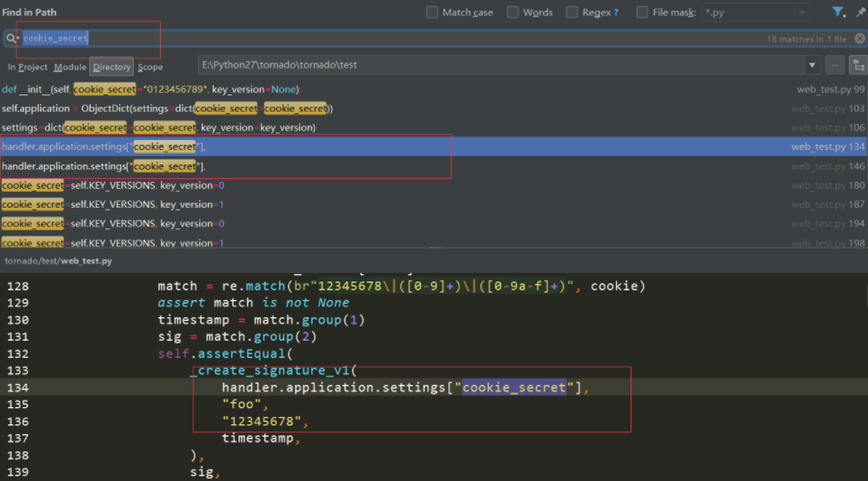This screenshot has width=868, height=481.
Task: Open the directory path dropdown arrow
Action: click(x=812, y=66)
